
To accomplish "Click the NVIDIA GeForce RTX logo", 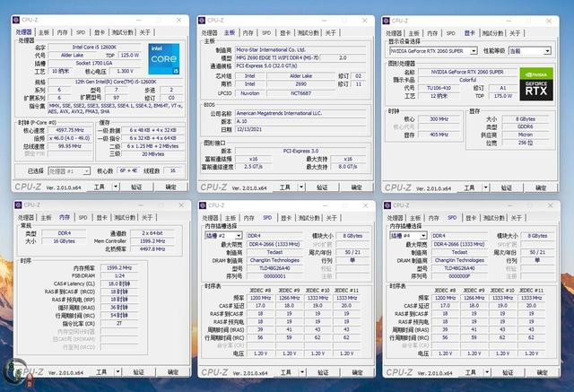I will pyautogui.click(x=536, y=83).
